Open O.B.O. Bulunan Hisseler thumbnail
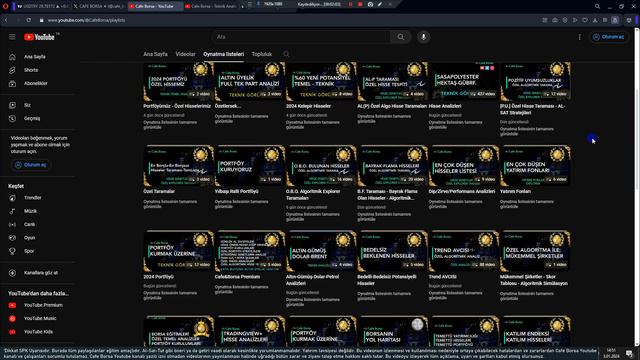This screenshot has width=640, height=360. click(321, 166)
